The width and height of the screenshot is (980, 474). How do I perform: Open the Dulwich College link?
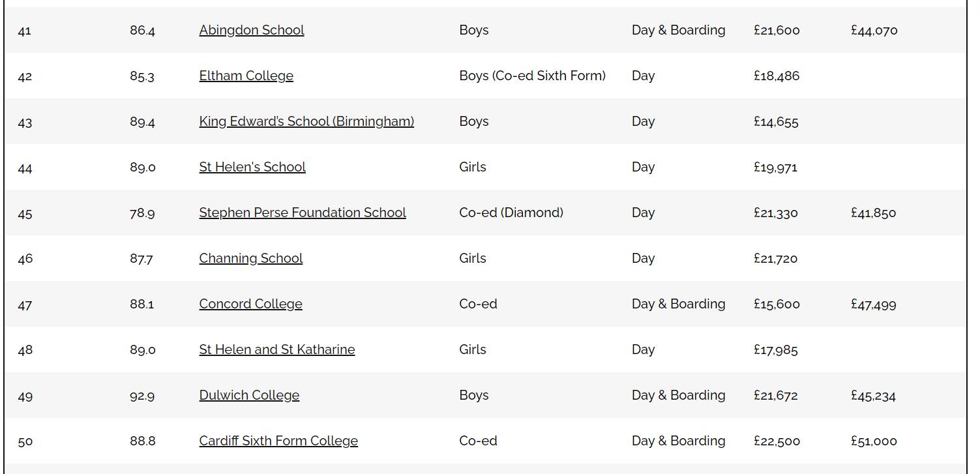point(249,395)
